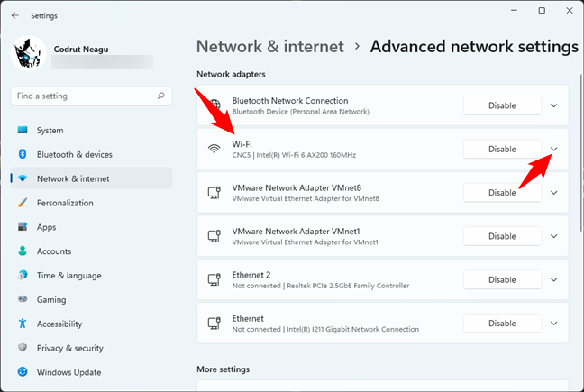Viewport: 584px width, 392px height.
Task: Expand the Wi-Fi adapter details chevron
Action: coord(554,149)
